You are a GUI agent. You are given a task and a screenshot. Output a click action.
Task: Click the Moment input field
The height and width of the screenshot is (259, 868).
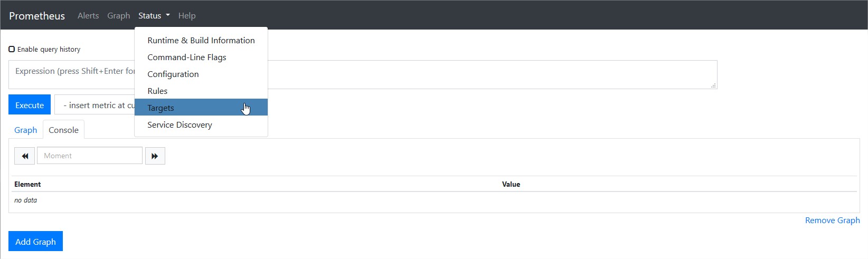coord(90,156)
